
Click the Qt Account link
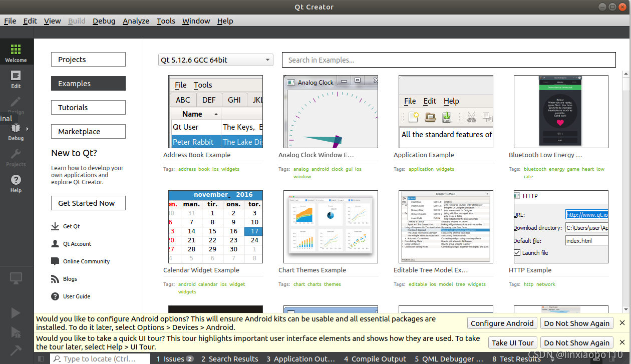77,244
